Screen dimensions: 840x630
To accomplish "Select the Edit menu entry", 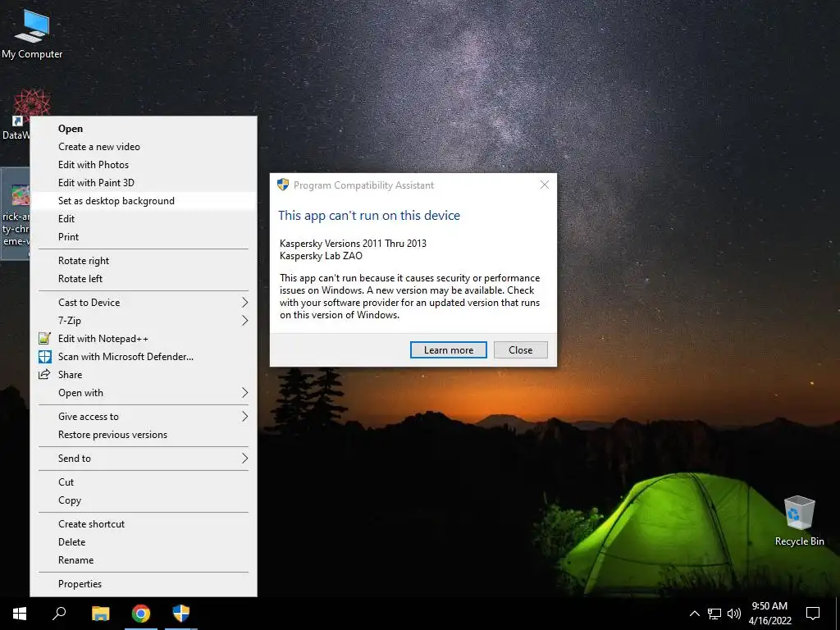I will [x=144, y=219].
